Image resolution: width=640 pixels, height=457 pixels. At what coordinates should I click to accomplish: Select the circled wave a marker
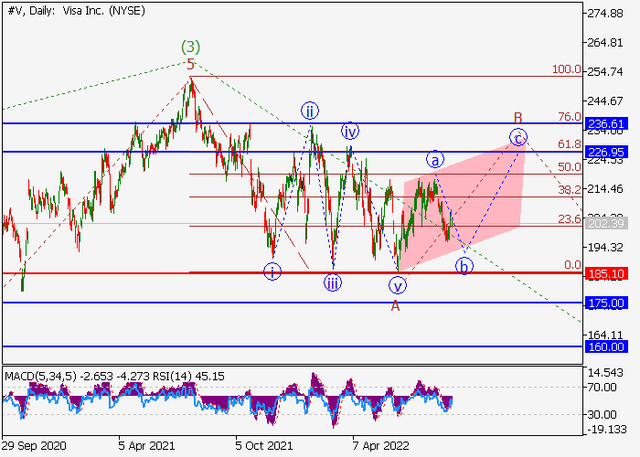tap(435, 159)
